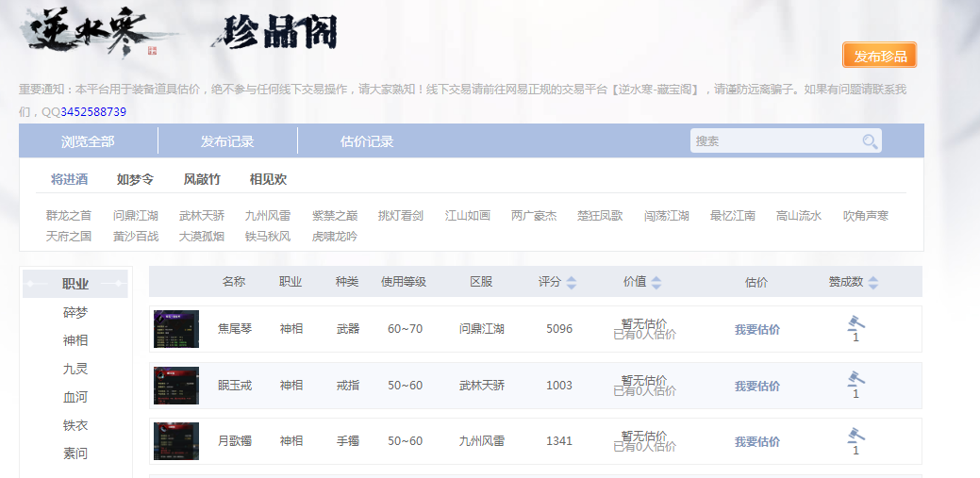Sort list by 价值 arrows
The width and height of the screenshot is (980, 478).
coord(656,283)
